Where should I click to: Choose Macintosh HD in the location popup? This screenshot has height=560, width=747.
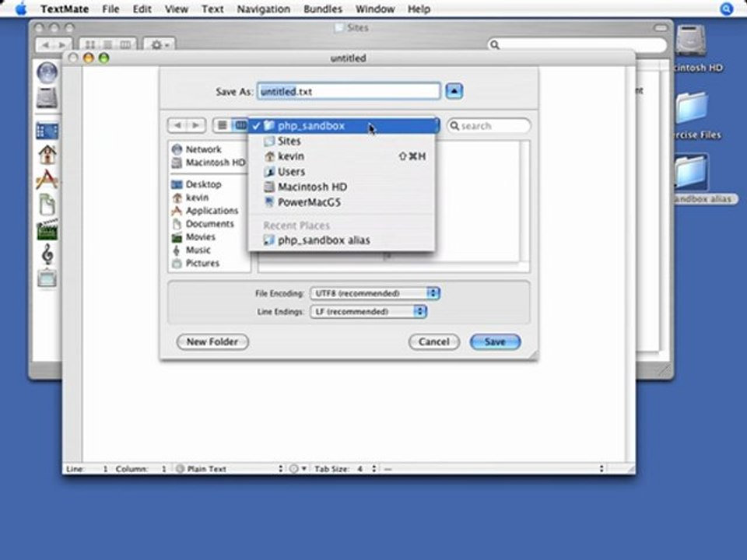point(342,187)
